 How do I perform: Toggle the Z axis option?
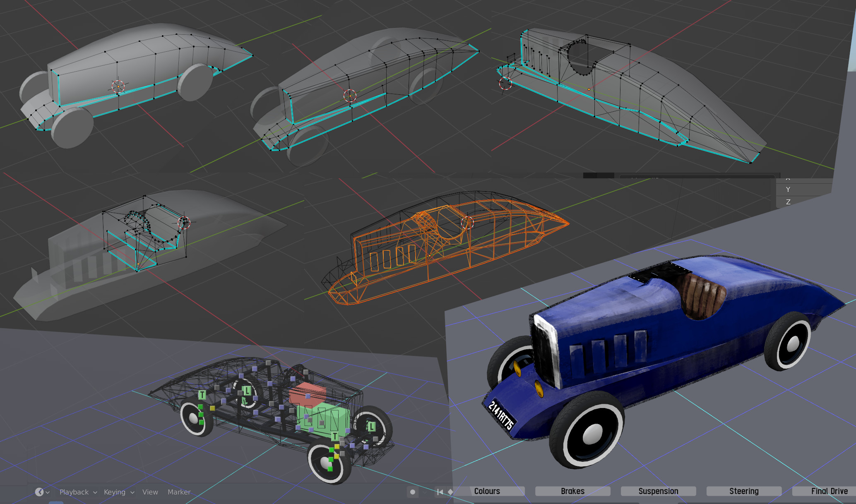pyautogui.click(x=788, y=202)
